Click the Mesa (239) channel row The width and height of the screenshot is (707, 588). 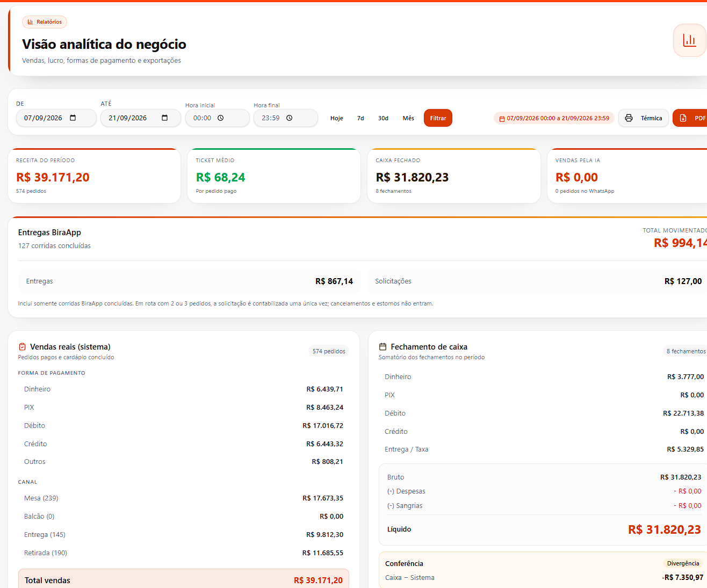184,498
